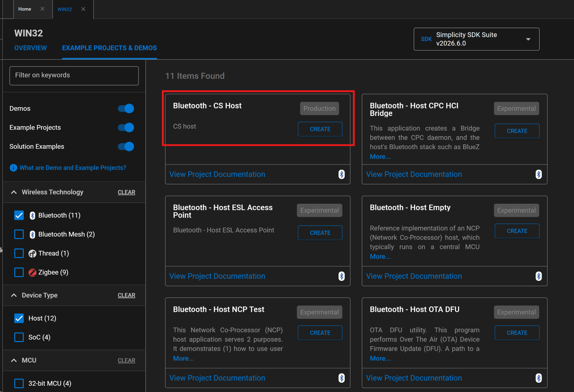This screenshot has width=574, height=392.
Task: Collapse the MCU filter section
Action: 14,360
